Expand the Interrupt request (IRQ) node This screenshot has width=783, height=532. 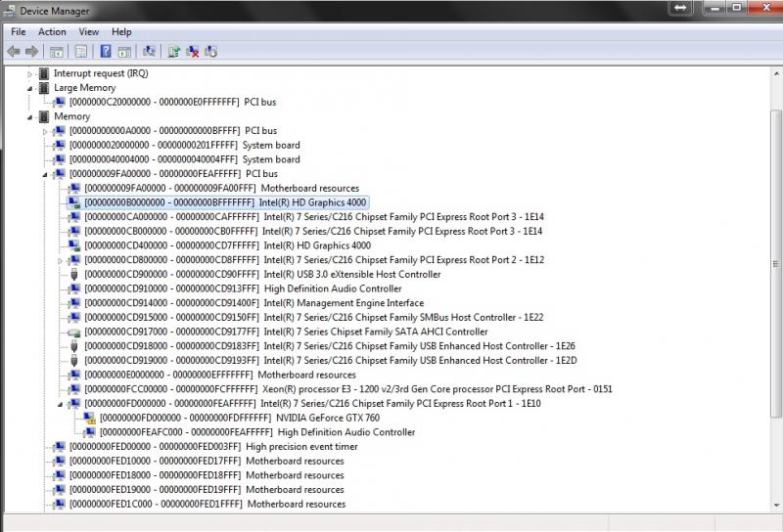pyautogui.click(x=30, y=74)
